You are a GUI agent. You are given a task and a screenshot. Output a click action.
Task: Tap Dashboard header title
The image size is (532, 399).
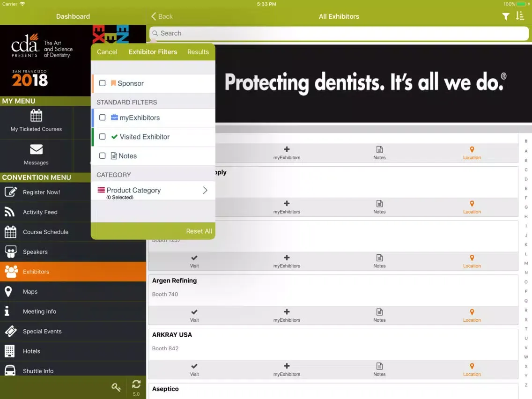(x=73, y=16)
